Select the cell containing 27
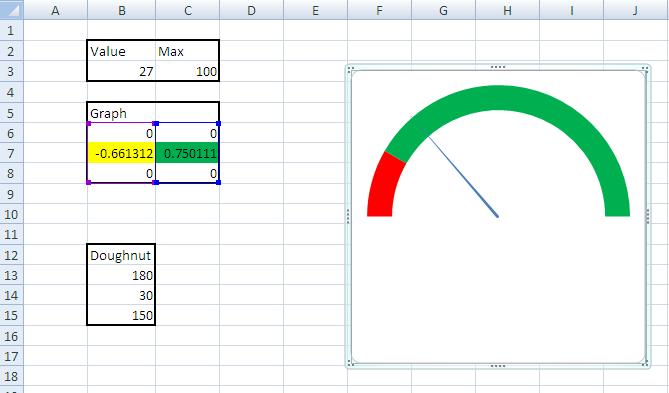669x393 pixels. tap(122, 71)
